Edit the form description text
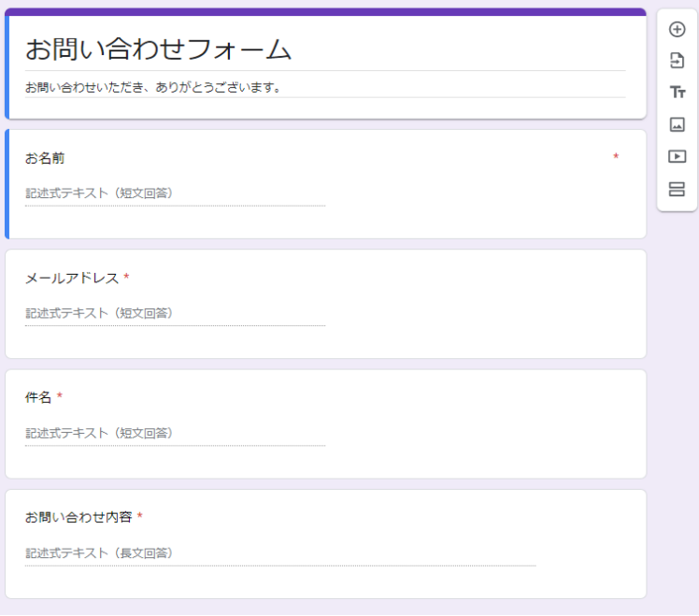This screenshot has height=616, width=699. coord(153,88)
